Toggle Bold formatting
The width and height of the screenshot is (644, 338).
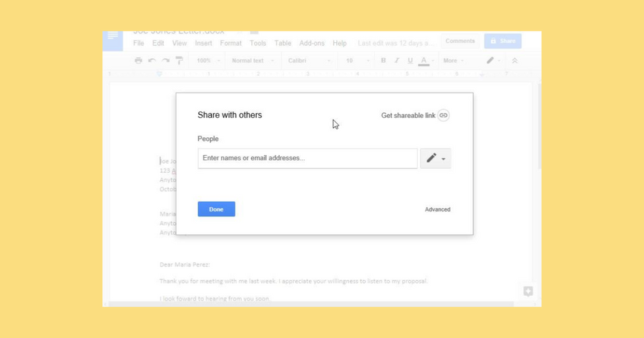point(384,61)
